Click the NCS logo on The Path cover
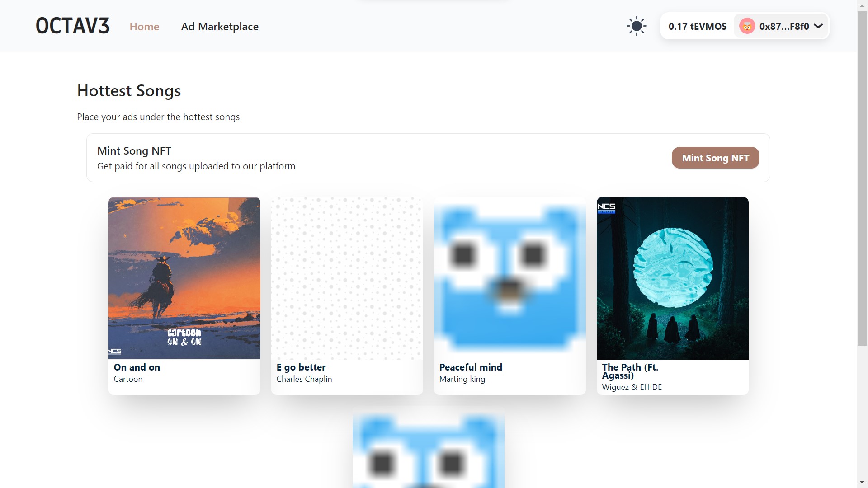868x488 pixels. point(606,208)
